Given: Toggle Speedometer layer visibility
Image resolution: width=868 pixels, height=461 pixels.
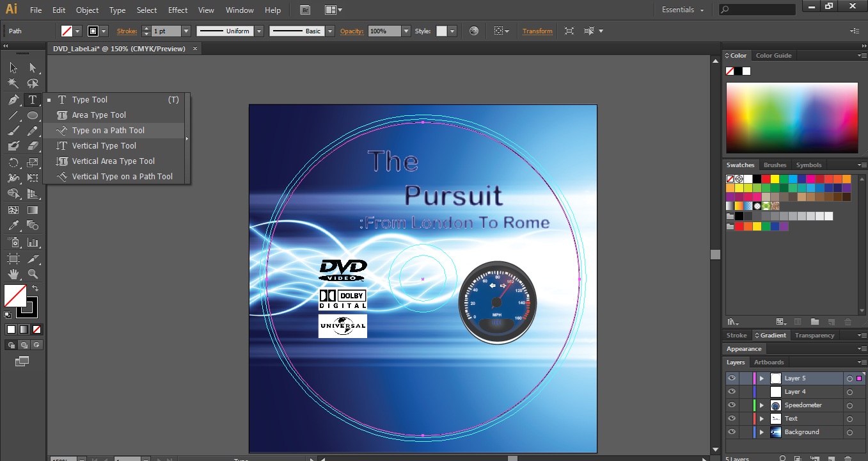Looking at the screenshot, I should [x=732, y=405].
